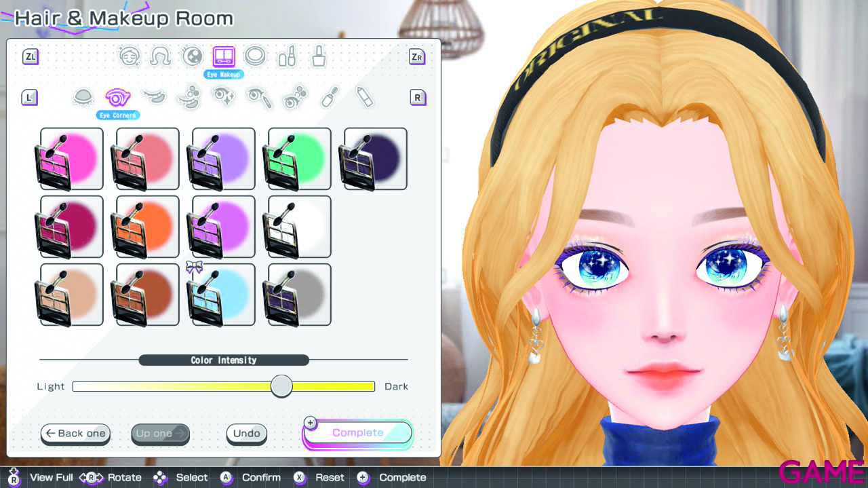Click the 'Hair & Makeup Room' title
The height and width of the screenshot is (488, 868).
pos(123,18)
